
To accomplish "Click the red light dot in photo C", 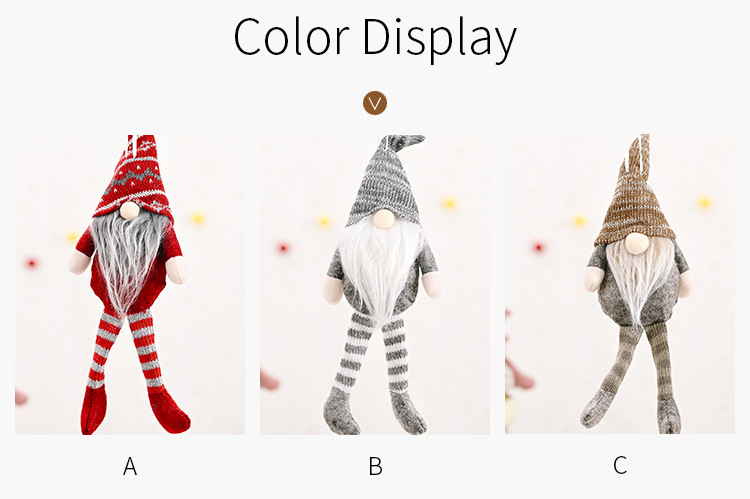I will pyautogui.click(x=539, y=247).
